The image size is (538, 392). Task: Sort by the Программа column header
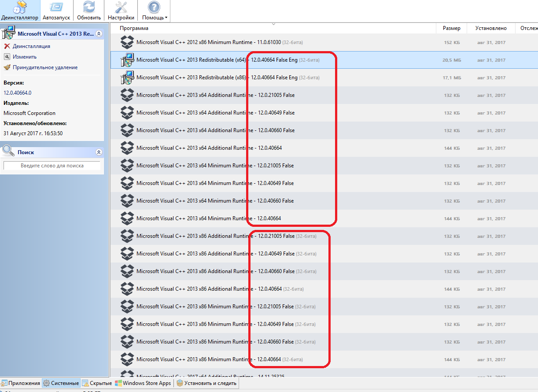pyautogui.click(x=134, y=28)
